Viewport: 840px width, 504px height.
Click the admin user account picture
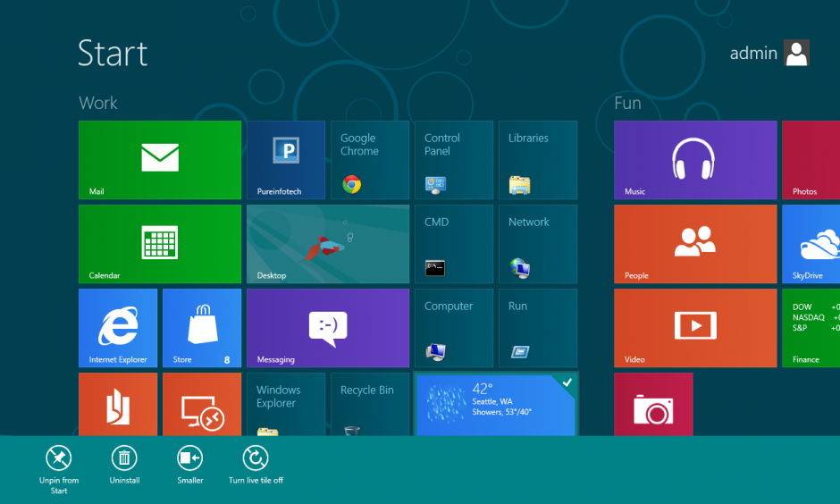pos(796,53)
